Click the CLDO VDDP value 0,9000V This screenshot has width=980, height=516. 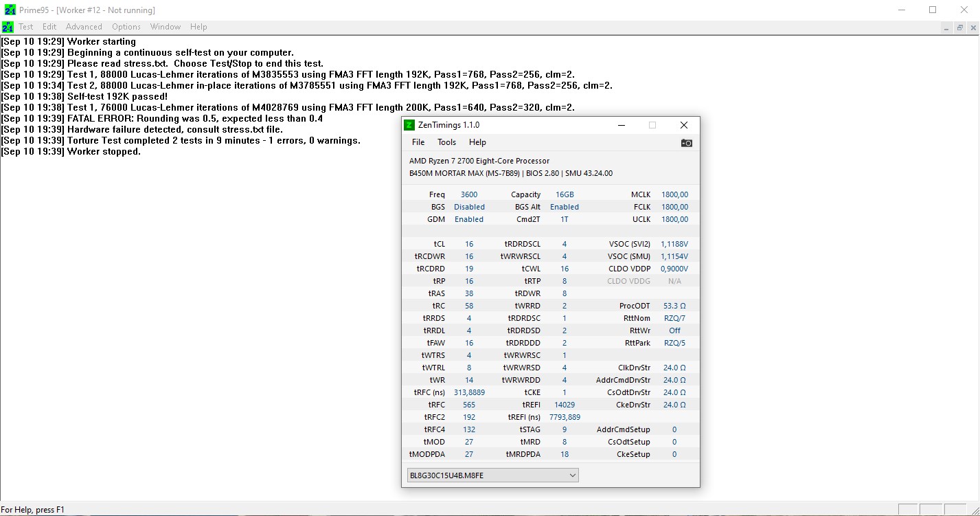click(x=674, y=269)
